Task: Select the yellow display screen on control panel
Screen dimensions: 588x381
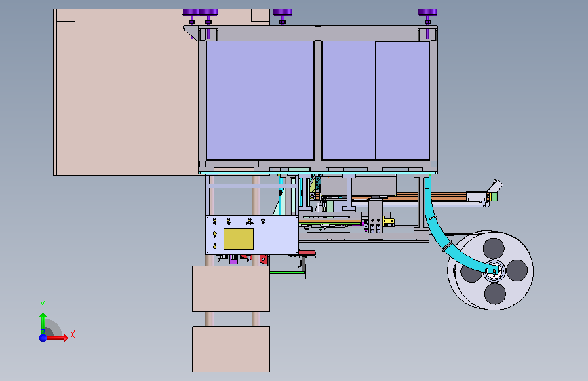Action: coord(239,239)
